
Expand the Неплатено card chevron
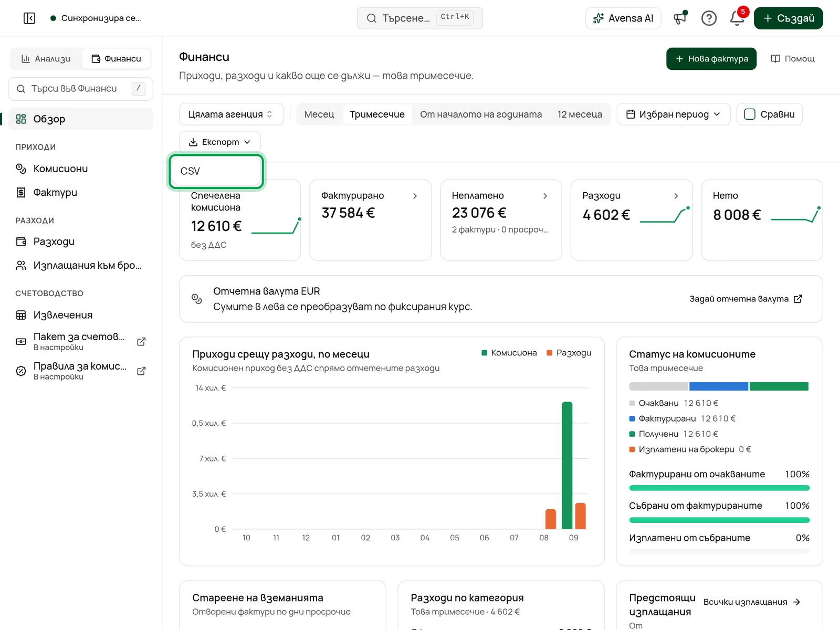(x=545, y=196)
